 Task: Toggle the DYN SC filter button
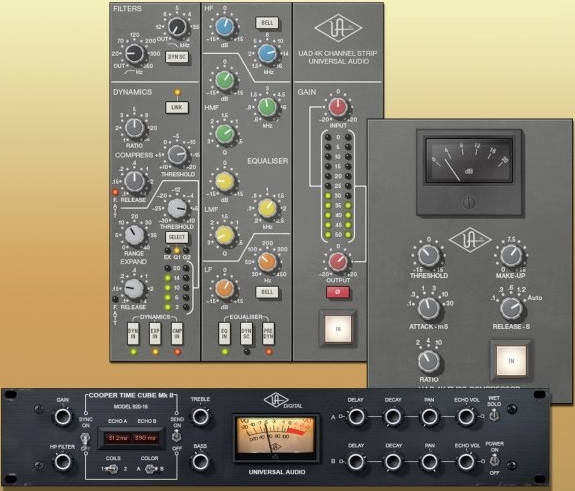tap(177, 57)
